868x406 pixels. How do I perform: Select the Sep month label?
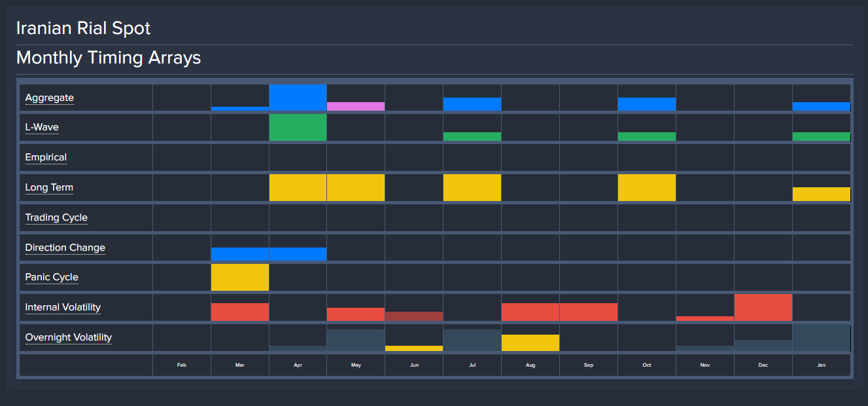click(x=589, y=365)
